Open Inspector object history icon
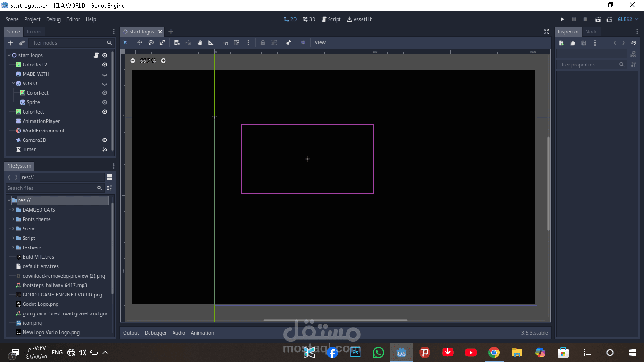This screenshot has width=644, height=362. click(634, 43)
